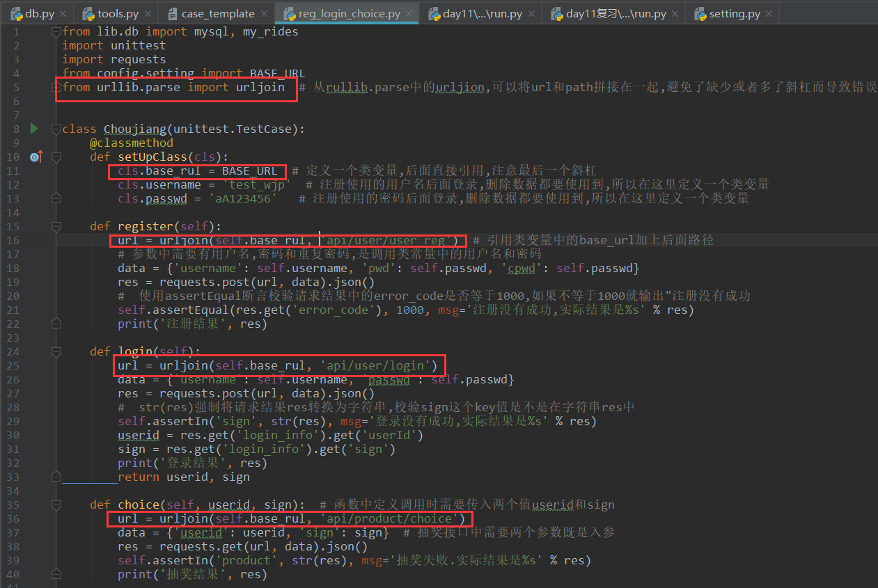
Task: Collapse the Choujiang class code block
Action: (55, 129)
